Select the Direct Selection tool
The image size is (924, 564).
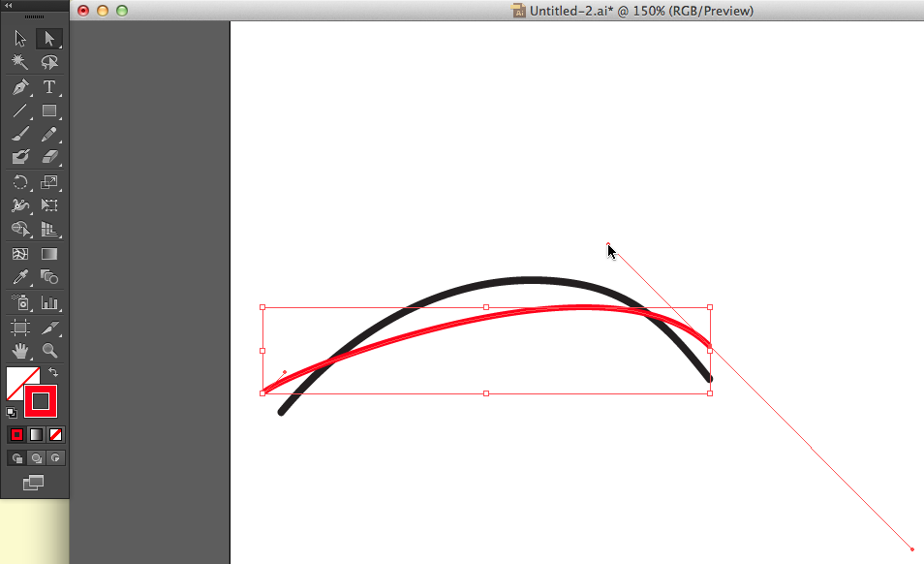pyautogui.click(x=48, y=39)
